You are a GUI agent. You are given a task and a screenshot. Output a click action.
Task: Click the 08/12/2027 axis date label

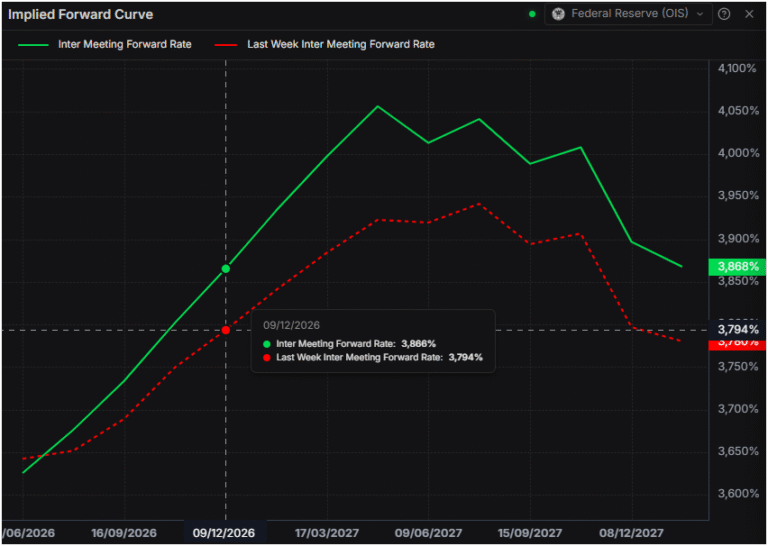[x=631, y=533]
